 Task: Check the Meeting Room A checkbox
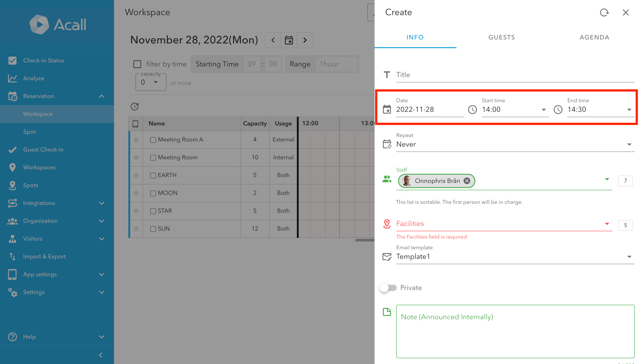tap(153, 140)
